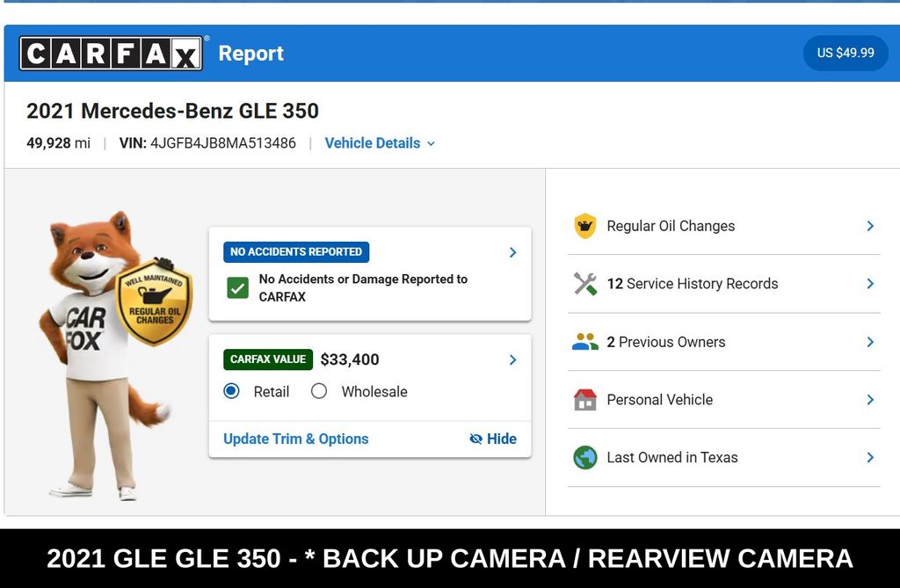Click the 12 Service History Records text

pos(693,284)
